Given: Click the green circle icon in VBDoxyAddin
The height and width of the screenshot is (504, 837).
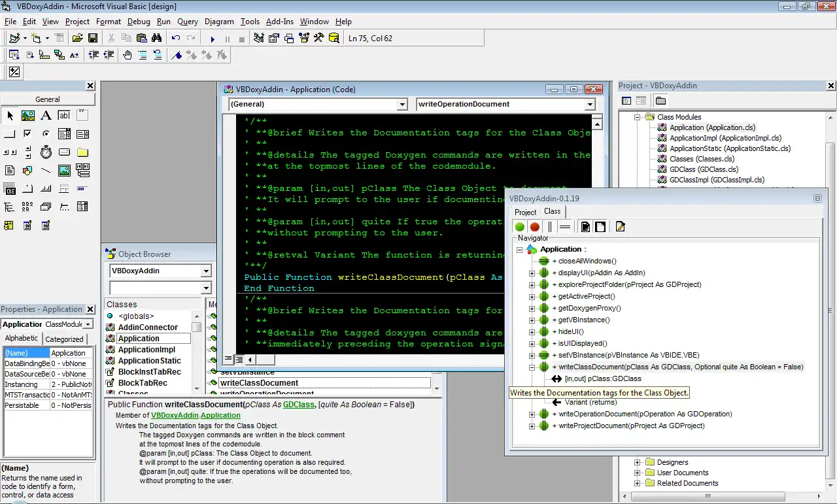Looking at the screenshot, I should coord(520,227).
